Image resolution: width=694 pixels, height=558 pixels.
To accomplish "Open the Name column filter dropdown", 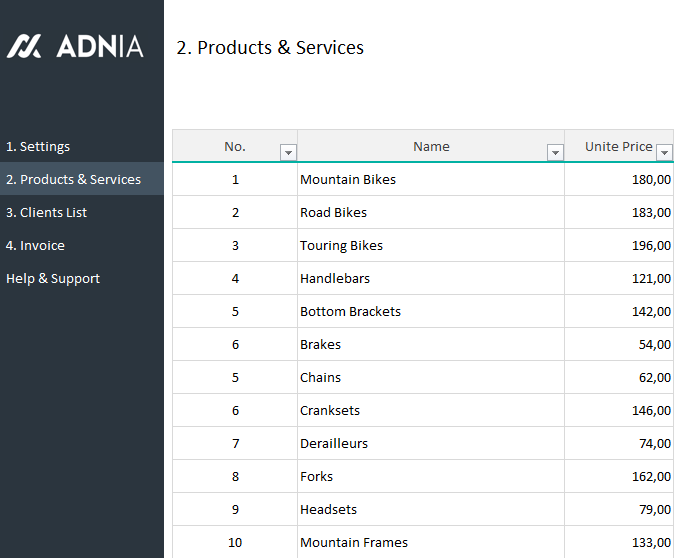I will [555, 152].
